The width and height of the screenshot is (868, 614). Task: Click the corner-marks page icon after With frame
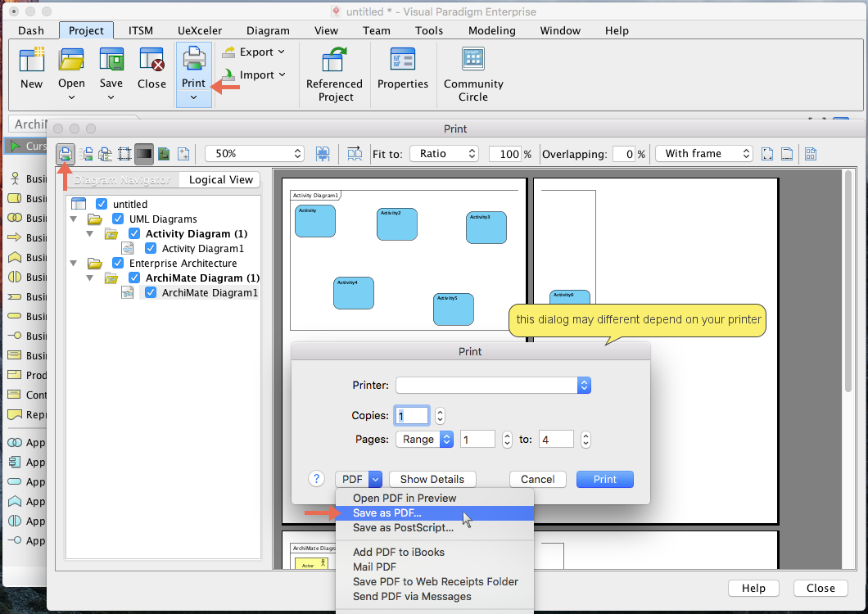(767, 154)
